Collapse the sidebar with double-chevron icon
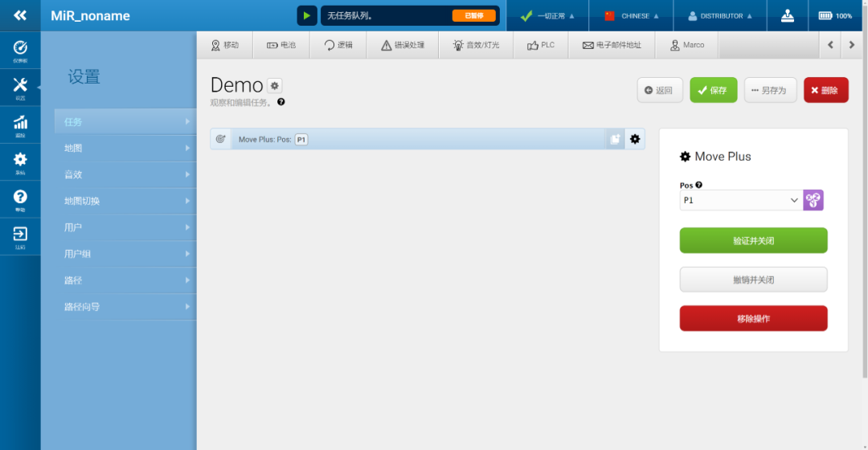868x450 pixels. point(20,15)
